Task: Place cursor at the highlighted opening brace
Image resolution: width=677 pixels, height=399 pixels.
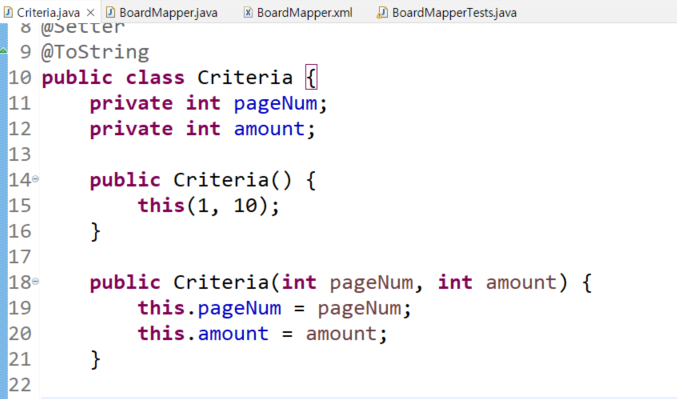Action: click(311, 78)
